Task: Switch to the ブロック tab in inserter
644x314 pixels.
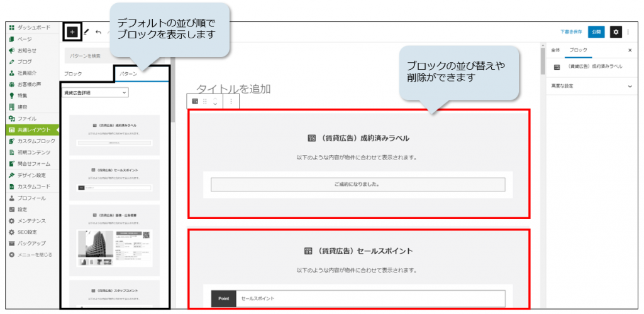Action: click(x=74, y=73)
